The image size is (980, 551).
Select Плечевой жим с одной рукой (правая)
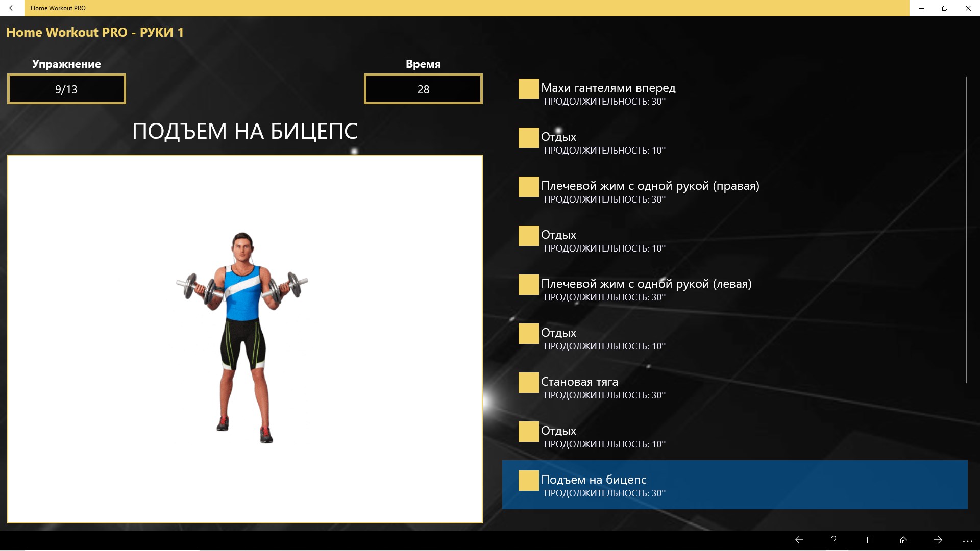[650, 186]
